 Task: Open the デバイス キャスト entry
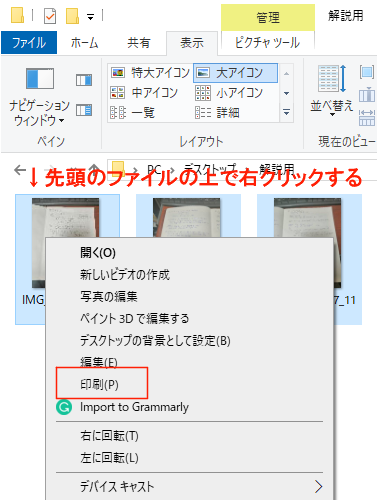click(189, 486)
